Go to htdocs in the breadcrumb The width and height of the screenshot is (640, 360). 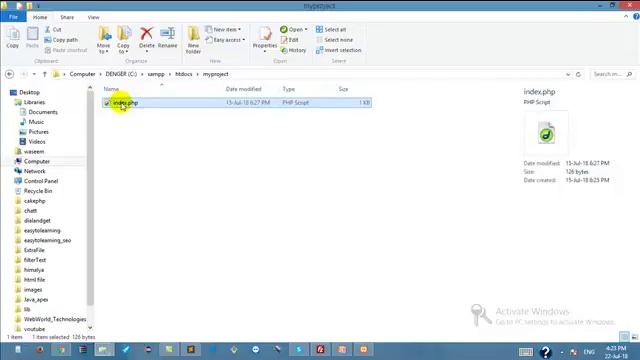pyautogui.click(x=184, y=74)
